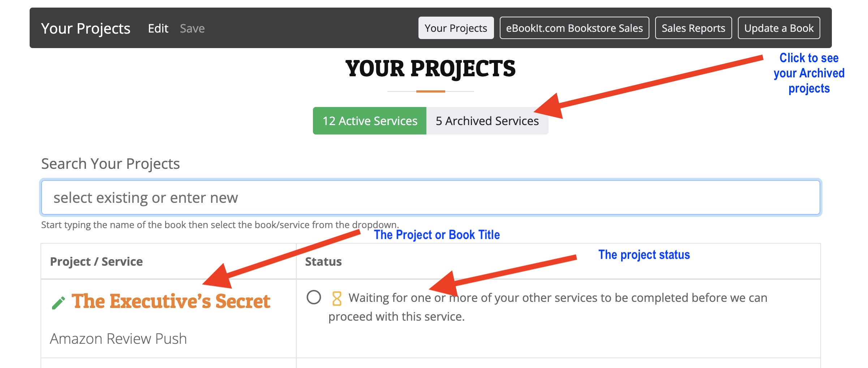Click the green pencil edit icon

tap(59, 303)
